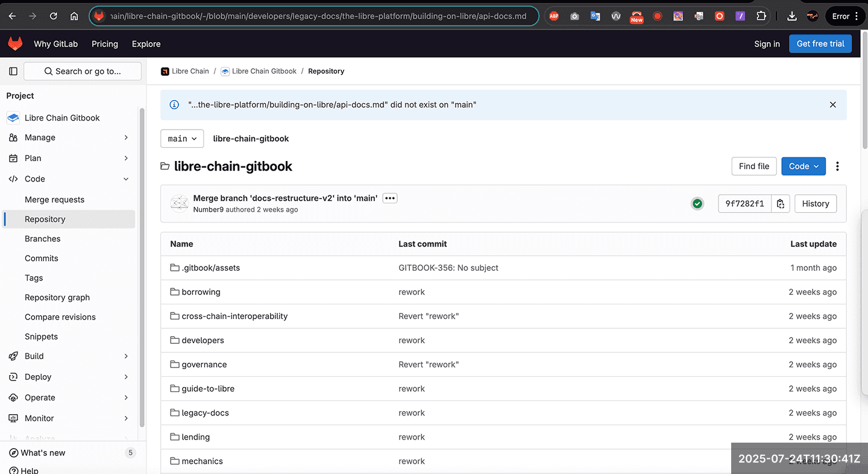
Task: Expand the Build section chevron
Action: point(127,356)
